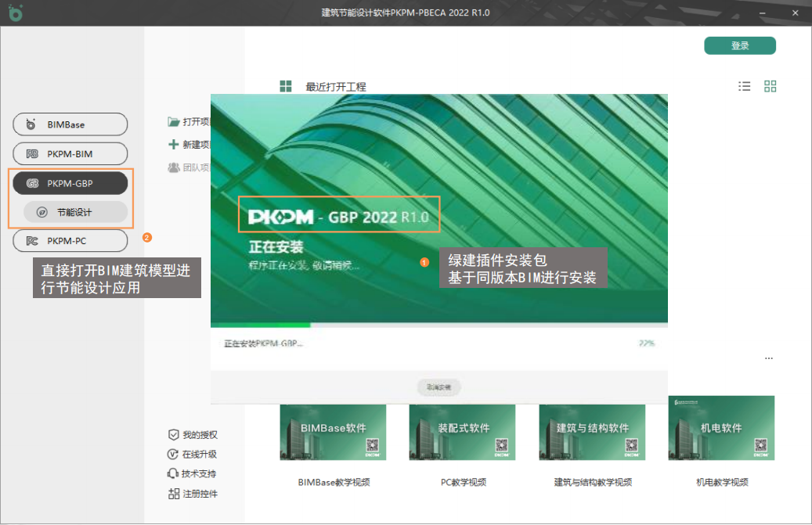Open the BIMBase教学视频 link
Viewport: 812px width, 525px height.
point(334,483)
